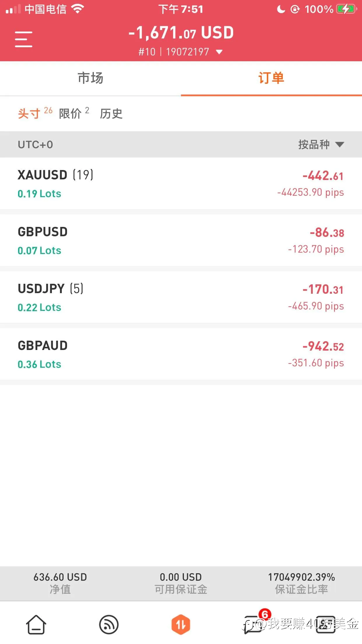This screenshot has width=362, height=644.
Task: Expand the USDJPY (5) positions group
Action: (181, 297)
